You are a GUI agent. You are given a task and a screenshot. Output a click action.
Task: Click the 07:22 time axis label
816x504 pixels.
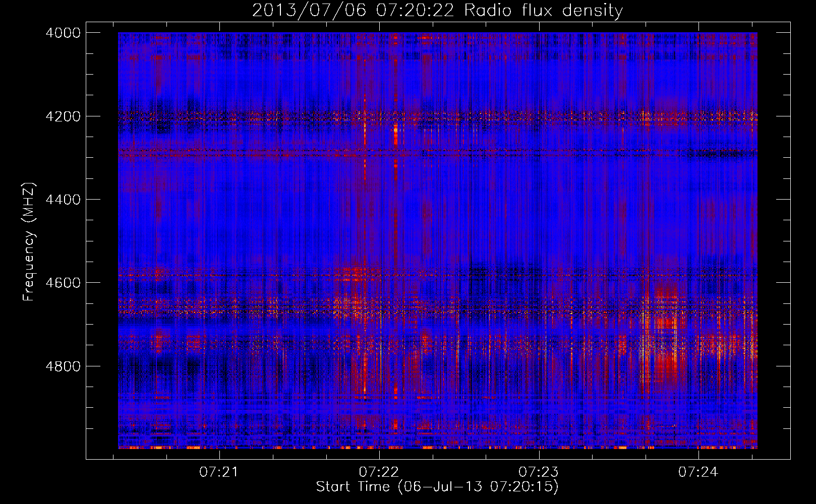[x=379, y=472]
